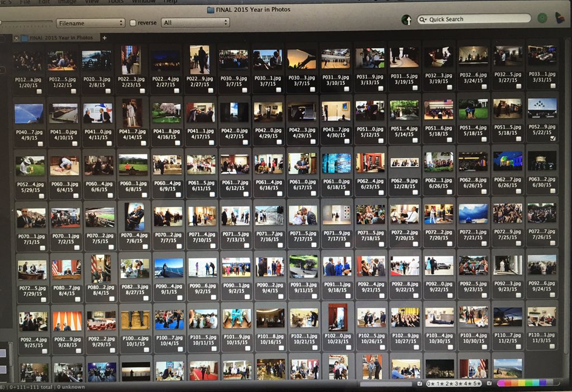Select thumbnail P092...9.jpg dated 9/28/15
The height and width of the screenshot is (392, 572).
67,321
